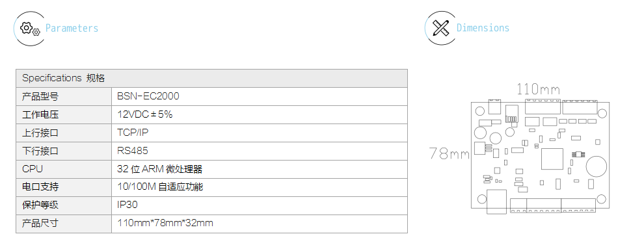Image resolution: width=644 pixels, height=247 pixels.
Task: Click the 78mm height label on diagram
Action: click(x=449, y=153)
